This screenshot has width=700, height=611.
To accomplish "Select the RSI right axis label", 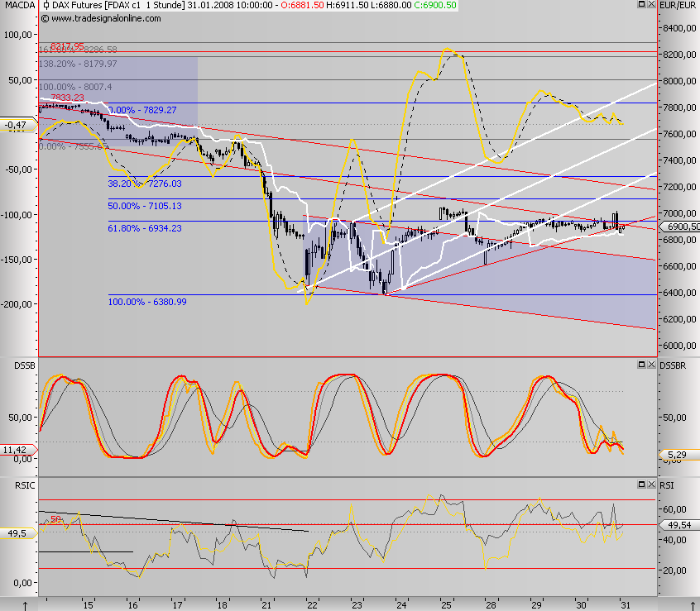I will tap(667, 485).
